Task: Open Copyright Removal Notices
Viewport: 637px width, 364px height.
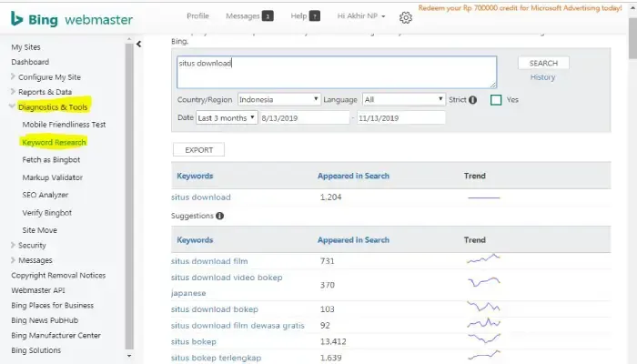Action: 58,275
